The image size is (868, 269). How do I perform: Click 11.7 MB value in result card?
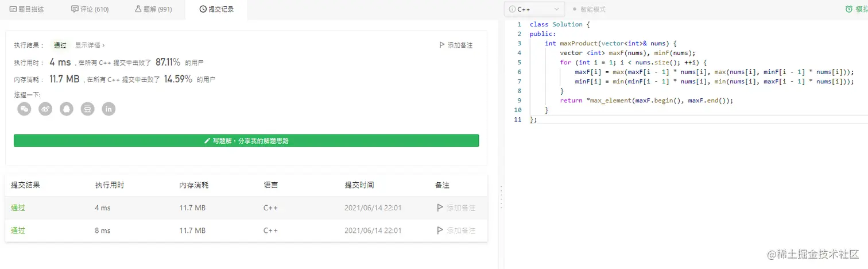64,79
